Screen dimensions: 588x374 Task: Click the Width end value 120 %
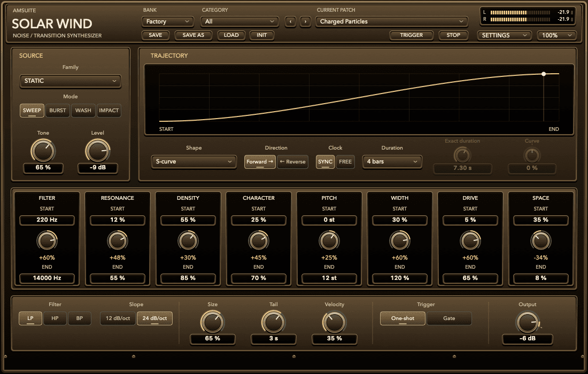(x=400, y=278)
